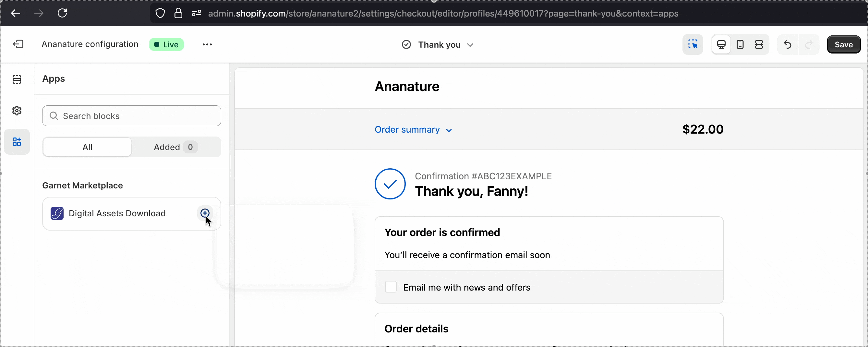Image resolution: width=868 pixels, height=347 pixels.
Task: Open the Sections panel at sidebar top
Action: coord(17,79)
